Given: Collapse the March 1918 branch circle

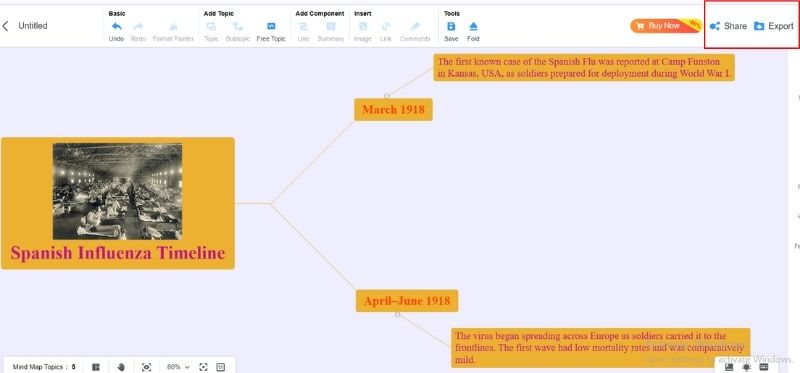Looking at the screenshot, I should 387,95.
